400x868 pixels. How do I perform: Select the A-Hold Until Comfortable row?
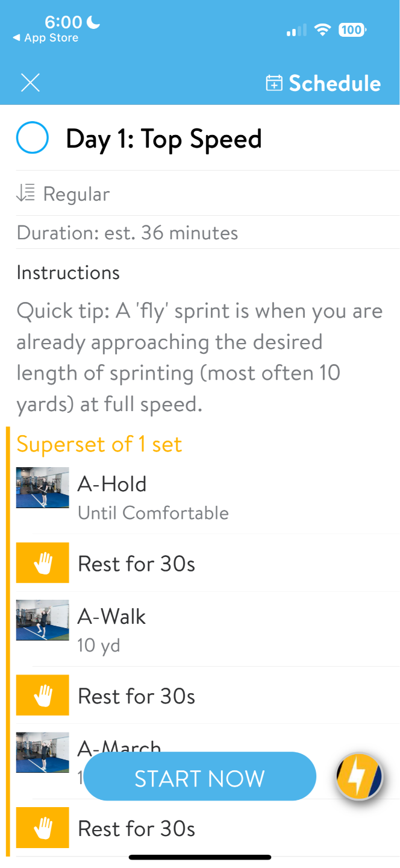click(x=208, y=498)
